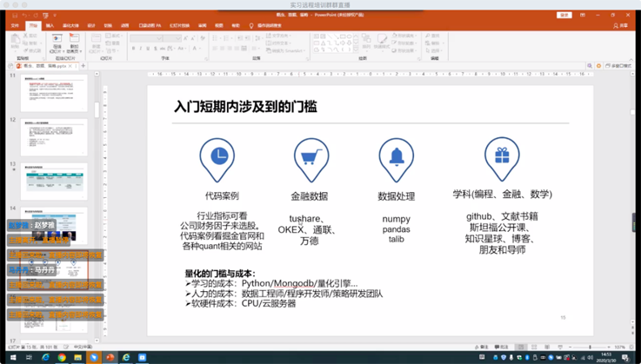Image resolution: width=641 pixels, height=364 pixels.
Task: Select the shopping cart icon above 金融数据
Action: [310, 158]
